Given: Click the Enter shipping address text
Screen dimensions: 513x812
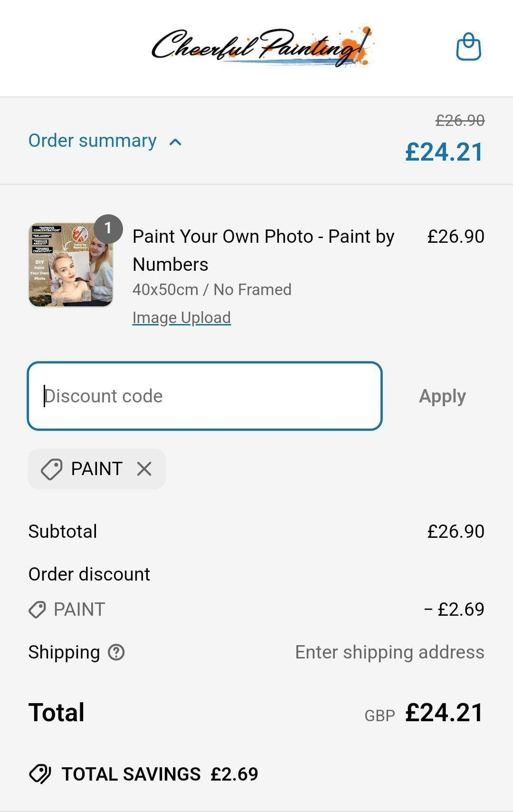Looking at the screenshot, I should pyautogui.click(x=389, y=652).
